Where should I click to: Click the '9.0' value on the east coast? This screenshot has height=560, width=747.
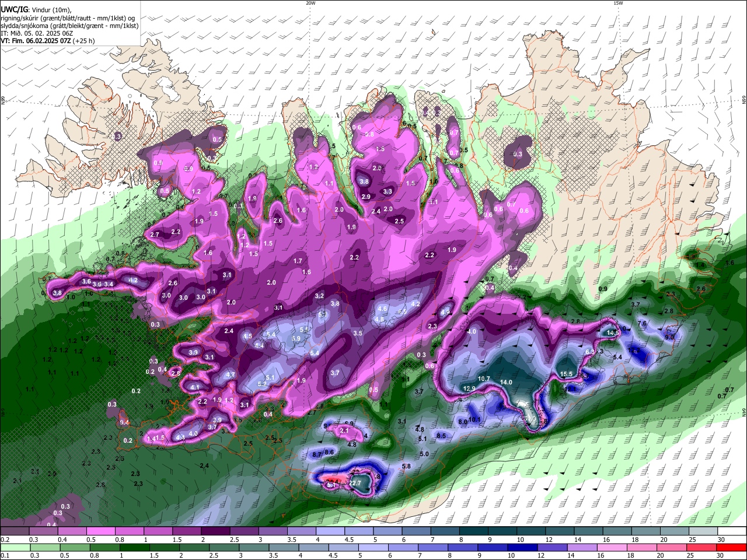pyautogui.click(x=669, y=337)
